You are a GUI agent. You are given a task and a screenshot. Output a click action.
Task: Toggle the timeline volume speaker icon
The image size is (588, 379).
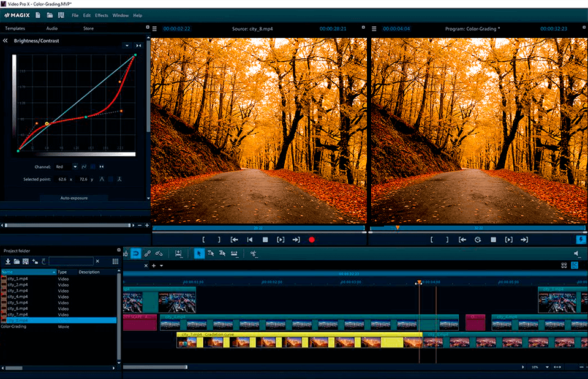click(577, 253)
